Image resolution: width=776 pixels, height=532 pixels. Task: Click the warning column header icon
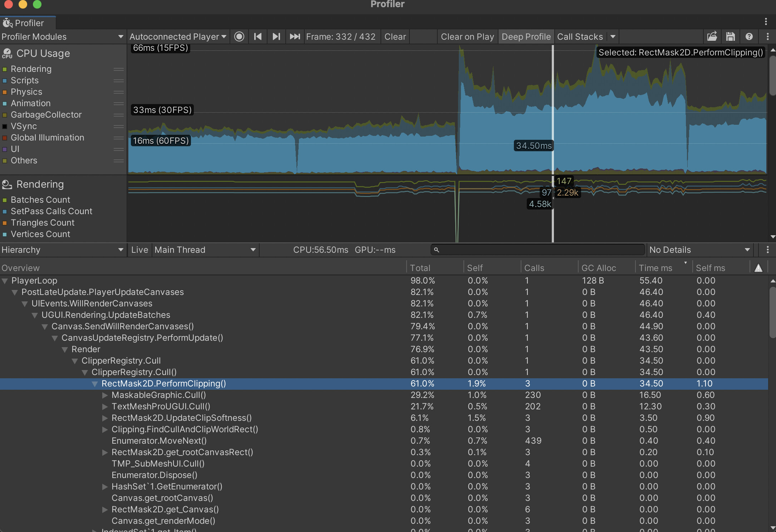[x=758, y=268]
